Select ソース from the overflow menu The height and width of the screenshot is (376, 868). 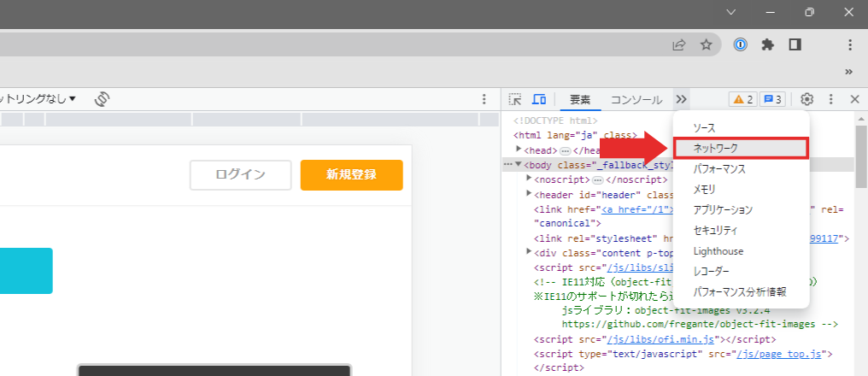tap(742, 128)
